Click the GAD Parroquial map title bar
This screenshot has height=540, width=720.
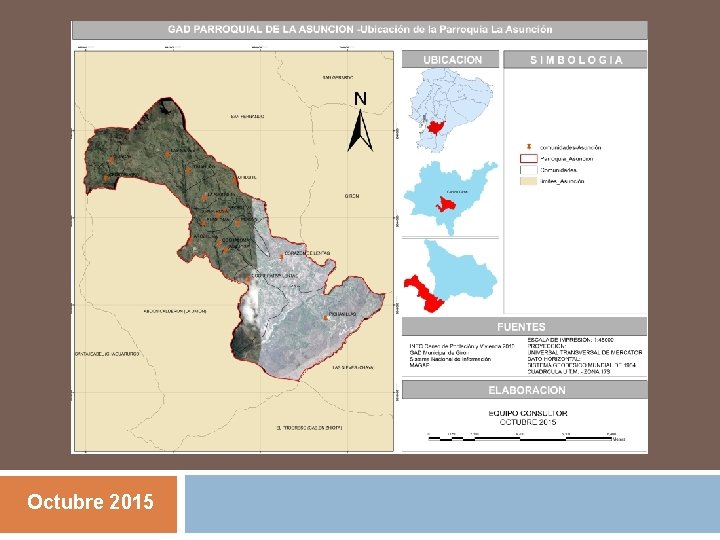click(x=360, y=30)
